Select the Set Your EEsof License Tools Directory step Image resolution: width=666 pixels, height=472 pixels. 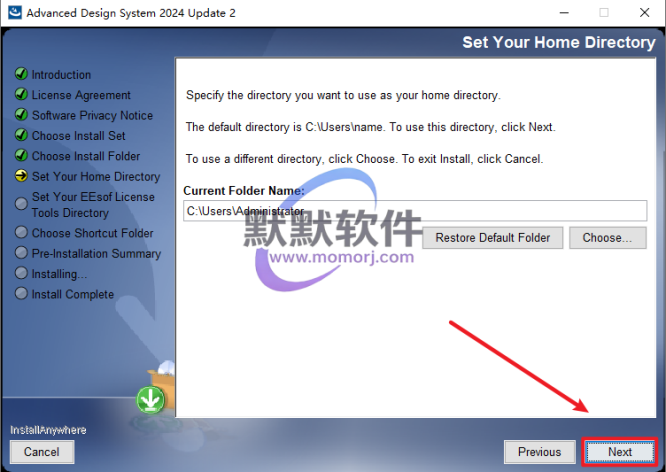tap(93, 205)
